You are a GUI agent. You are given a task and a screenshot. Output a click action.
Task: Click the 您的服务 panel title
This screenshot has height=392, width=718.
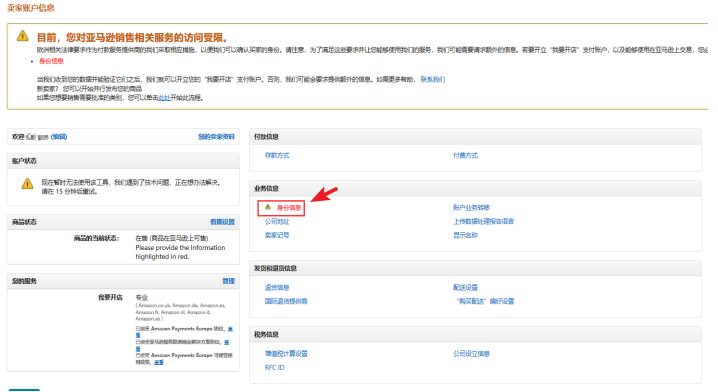(x=24, y=281)
